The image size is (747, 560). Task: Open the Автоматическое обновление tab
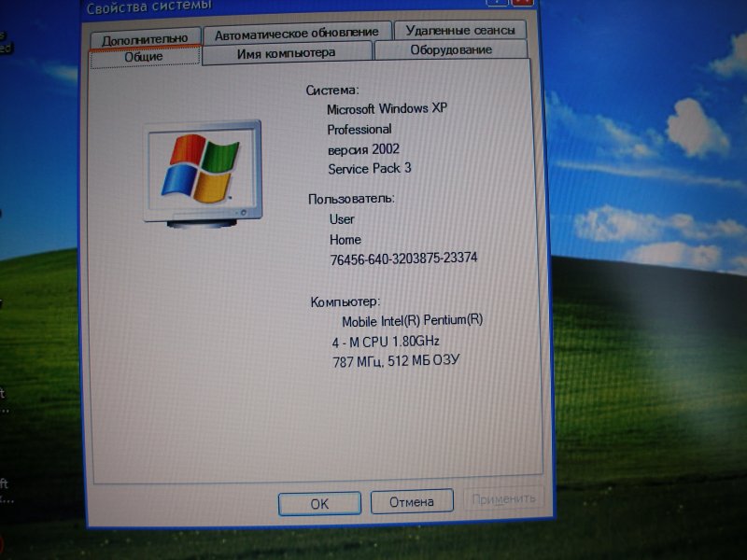[x=296, y=34]
